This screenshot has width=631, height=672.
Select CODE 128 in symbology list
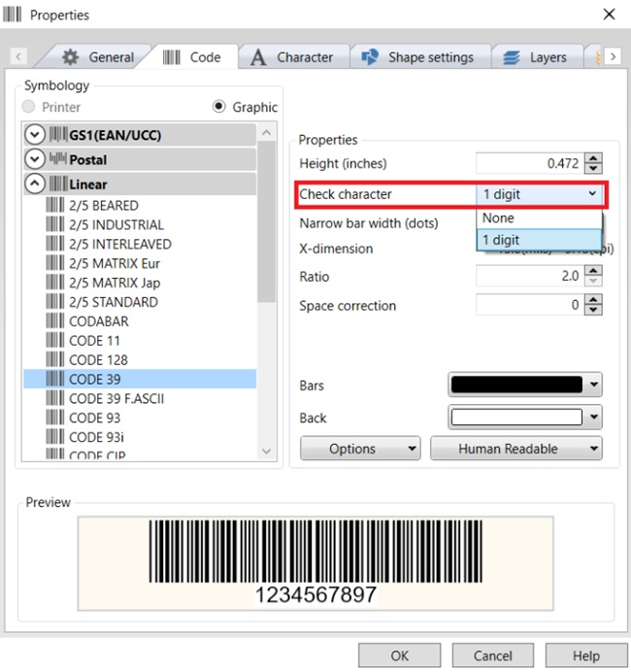tap(140, 359)
